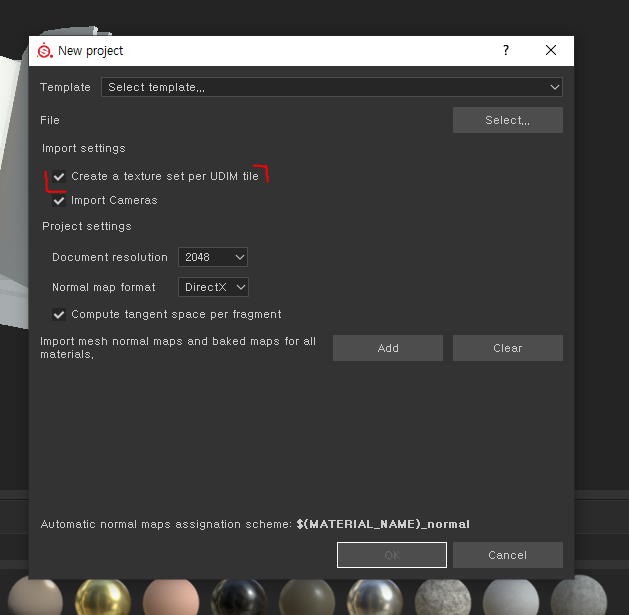The image size is (629, 615).
Task: Select the gold metal material sphere
Action: point(103,598)
